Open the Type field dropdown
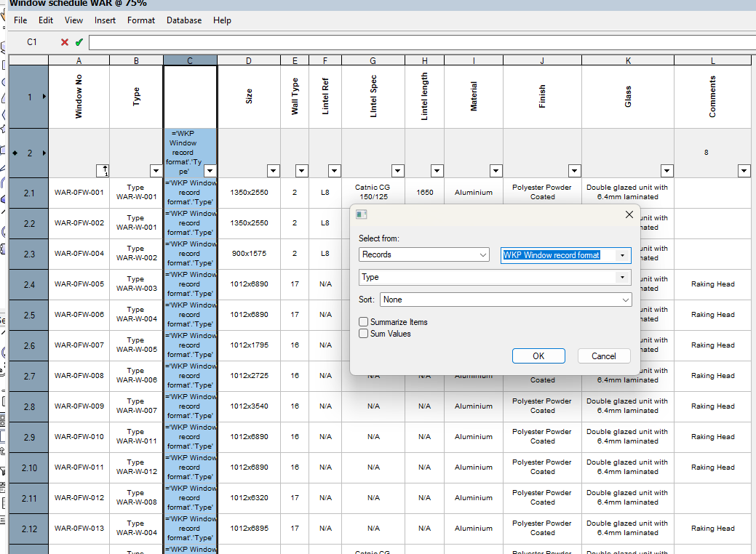This screenshot has height=554, width=756. pyautogui.click(x=622, y=277)
